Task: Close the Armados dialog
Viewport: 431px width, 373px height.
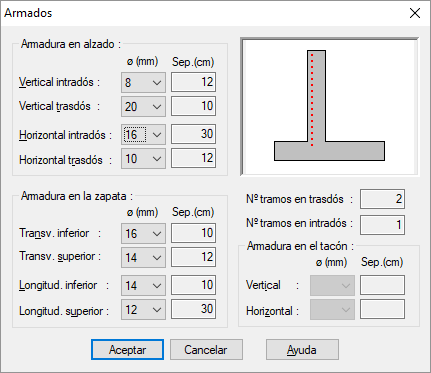Action: pos(415,13)
